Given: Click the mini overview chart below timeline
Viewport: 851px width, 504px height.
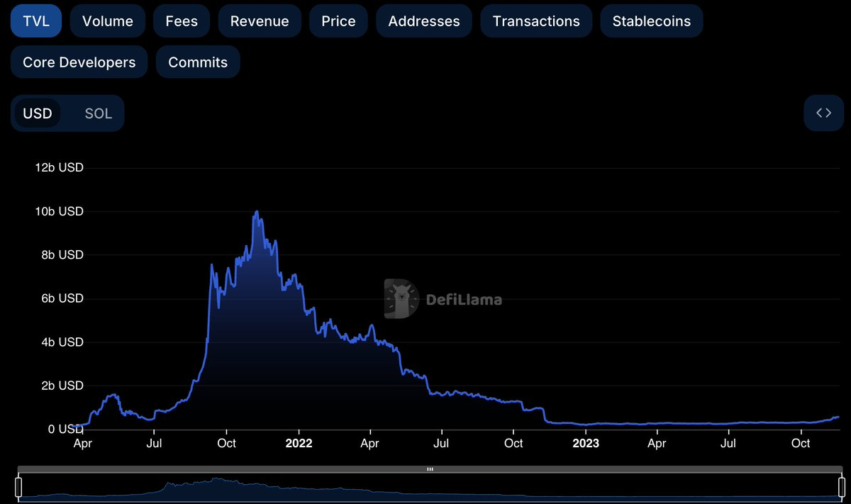Looking at the screenshot, I should pyautogui.click(x=429, y=488).
